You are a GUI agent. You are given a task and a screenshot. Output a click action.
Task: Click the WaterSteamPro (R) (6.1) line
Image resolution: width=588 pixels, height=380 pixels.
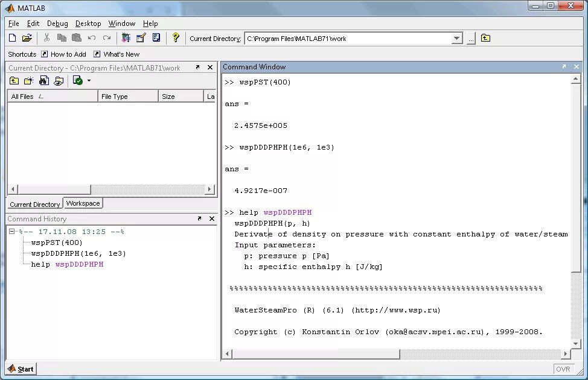pos(337,310)
